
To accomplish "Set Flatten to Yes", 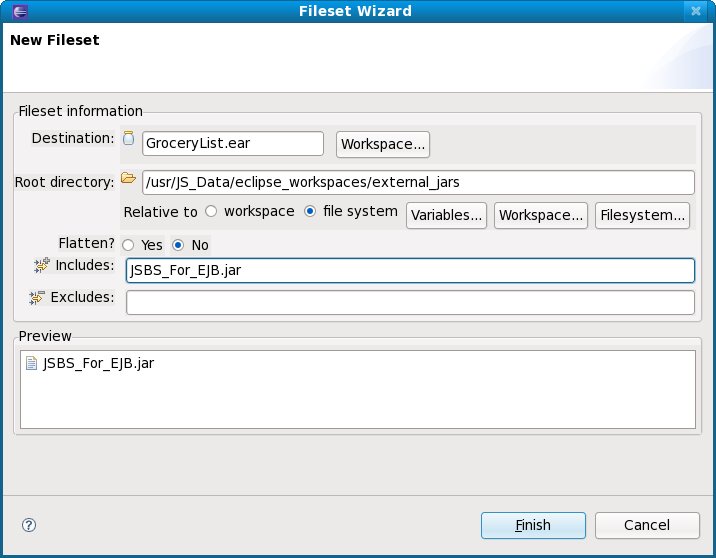I will (x=128, y=245).
